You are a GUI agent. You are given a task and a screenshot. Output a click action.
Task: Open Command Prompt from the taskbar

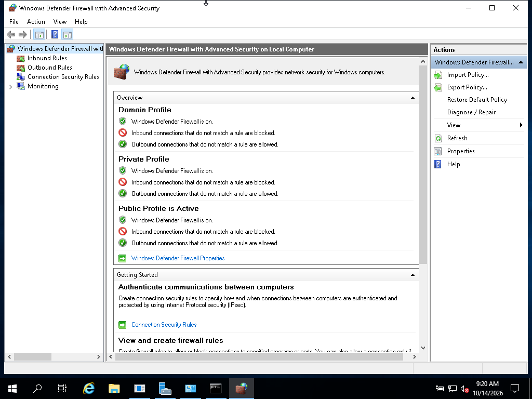216,388
